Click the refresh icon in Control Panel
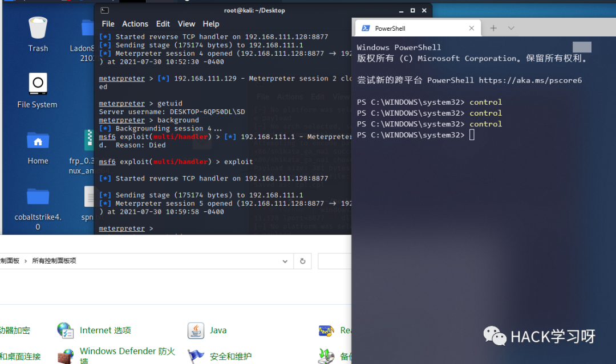This screenshot has width=616, height=364. pyautogui.click(x=302, y=261)
